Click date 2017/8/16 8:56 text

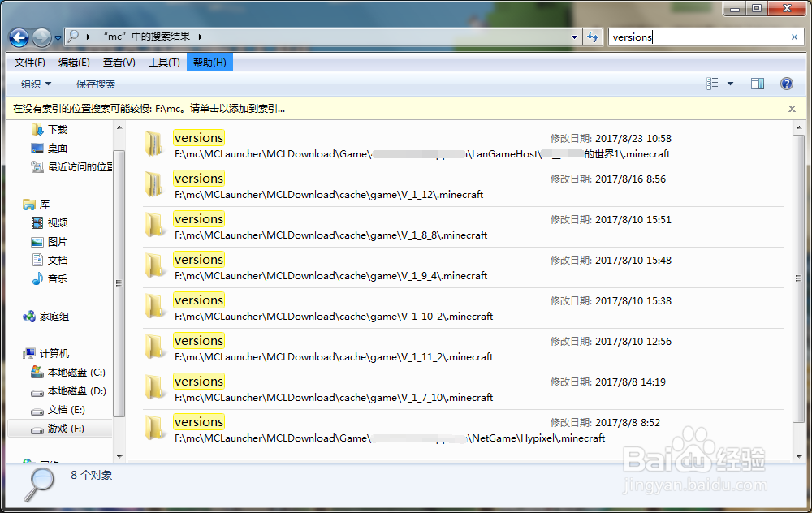tap(630, 179)
